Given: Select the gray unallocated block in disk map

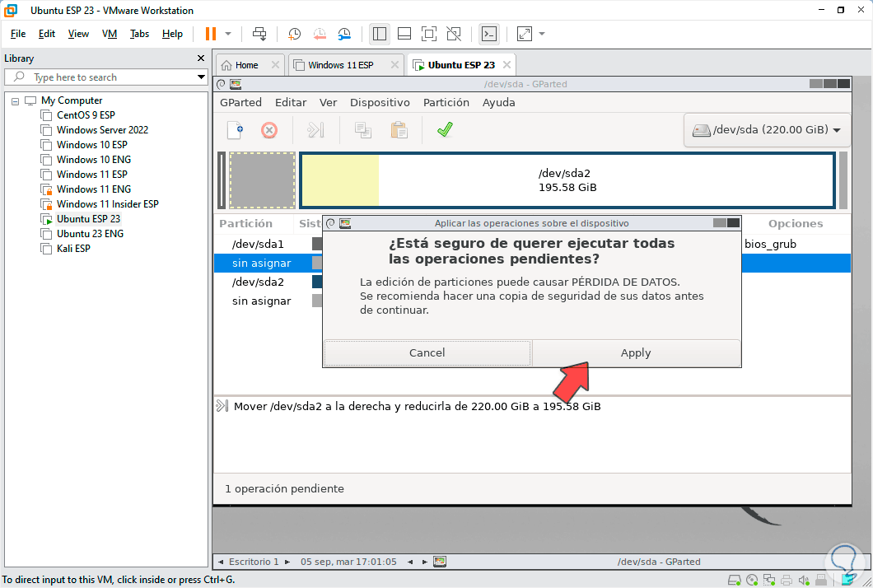Looking at the screenshot, I should (262, 180).
